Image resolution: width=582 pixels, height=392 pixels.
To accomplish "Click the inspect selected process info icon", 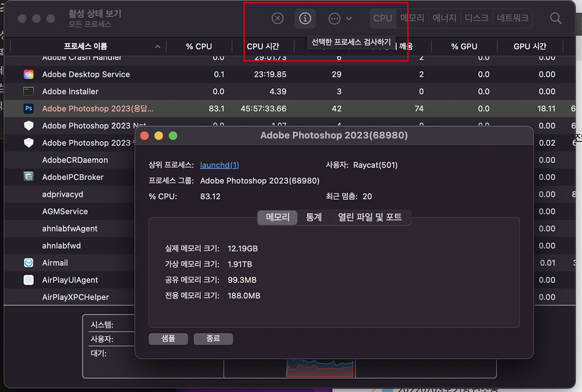I will [x=305, y=18].
